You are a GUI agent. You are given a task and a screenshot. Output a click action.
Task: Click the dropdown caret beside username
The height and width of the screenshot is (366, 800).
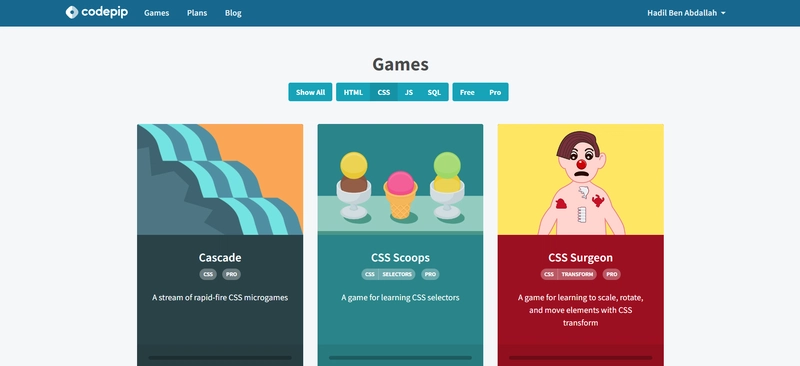point(723,13)
